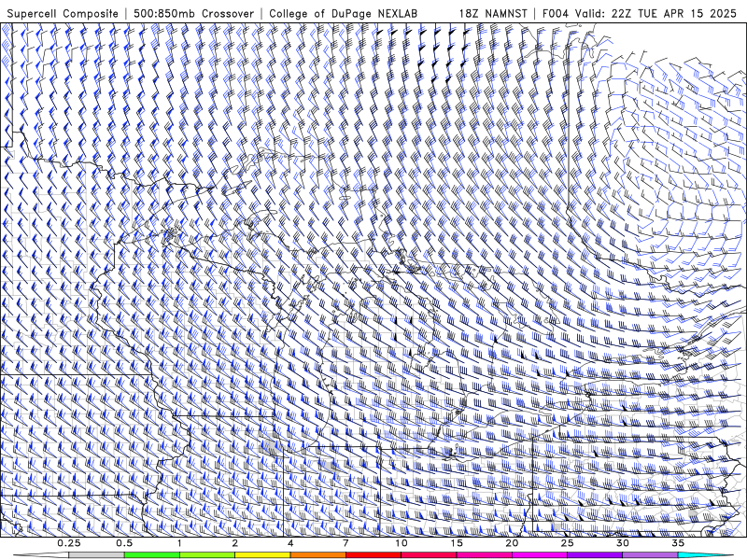Image resolution: width=747 pixels, height=560 pixels.
Task: Click the scale label reading 4
Action: click(290, 543)
